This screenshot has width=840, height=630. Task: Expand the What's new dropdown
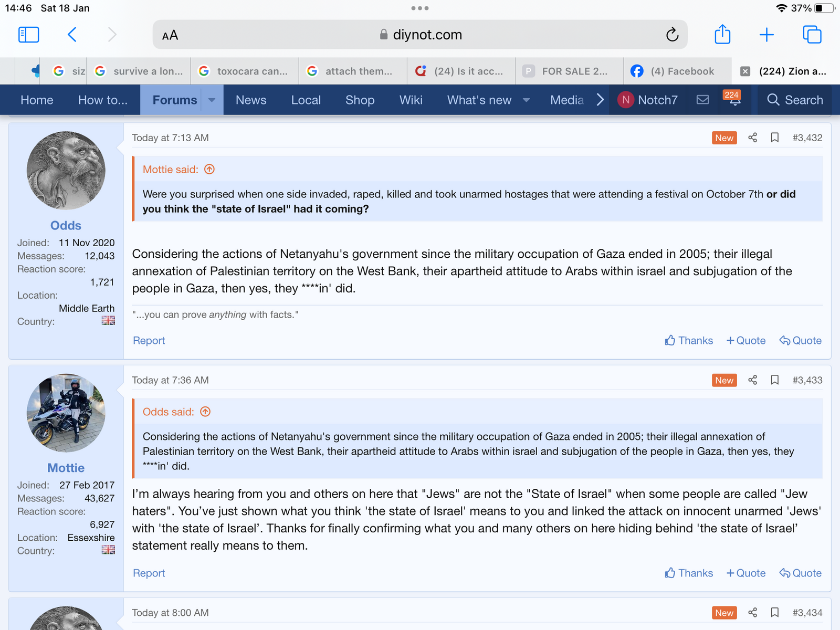pyautogui.click(x=526, y=100)
